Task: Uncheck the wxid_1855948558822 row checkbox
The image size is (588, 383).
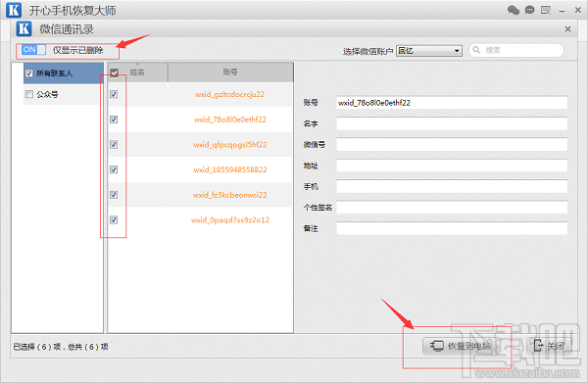Action: click(114, 169)
